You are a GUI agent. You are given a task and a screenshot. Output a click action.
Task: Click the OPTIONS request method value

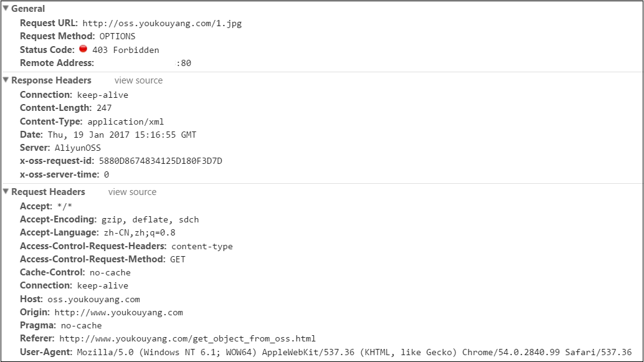pos(118,37)
